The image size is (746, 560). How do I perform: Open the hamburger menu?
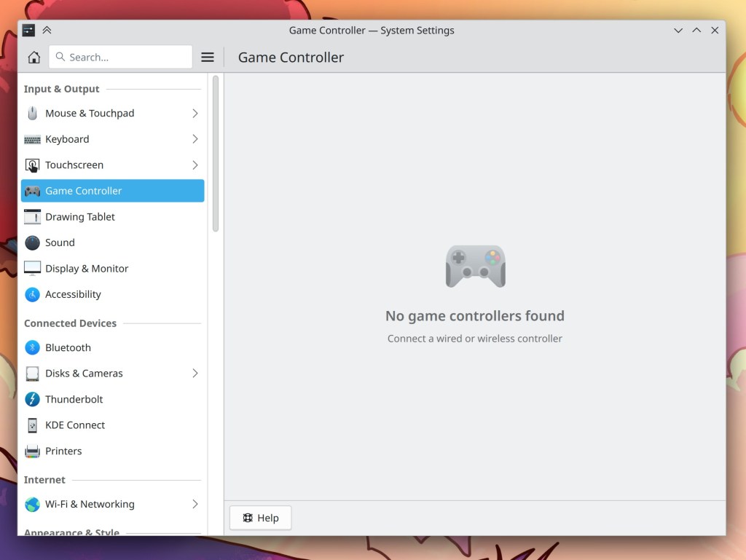(x=208, y=57)
